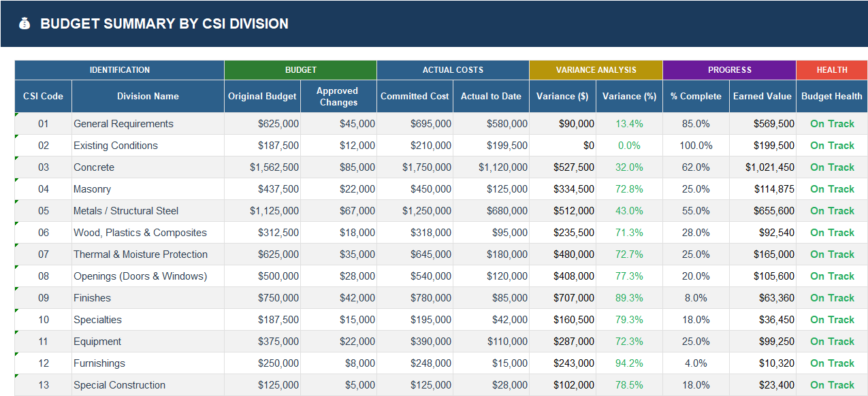This screenshot has height=396, width=868.
Task: Select the 13.4% variance cell
Action: pyautogui.click(x=629, y=124)
